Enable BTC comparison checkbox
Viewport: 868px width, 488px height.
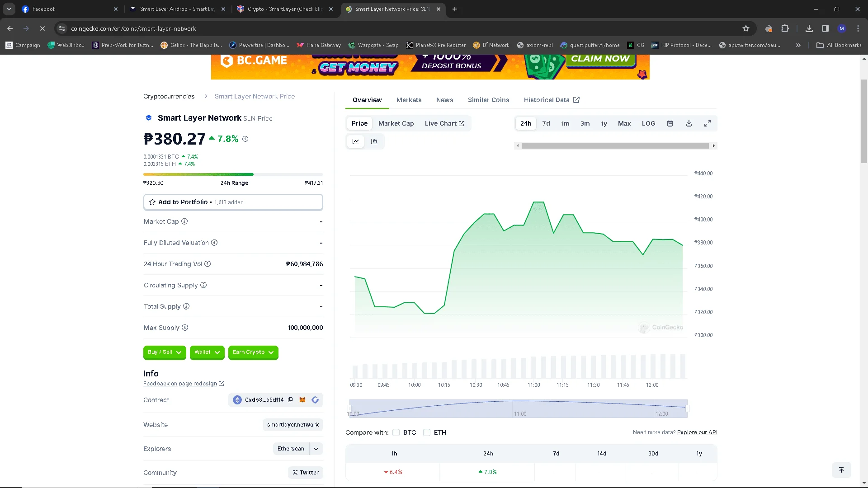396,432
